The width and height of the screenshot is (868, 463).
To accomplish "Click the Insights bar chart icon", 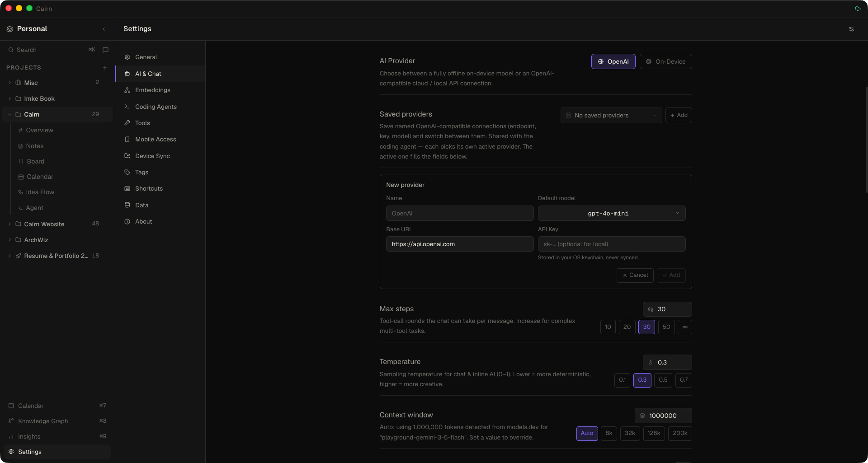I will coord(11,436).
